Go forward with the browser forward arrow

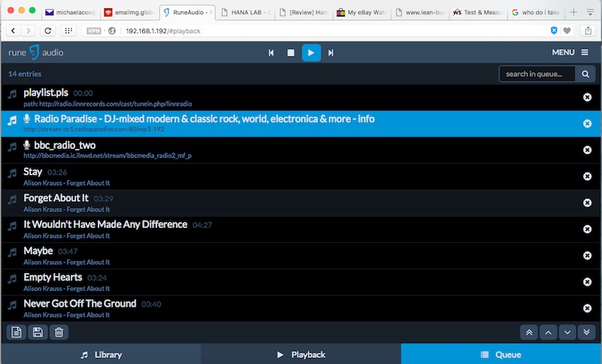(28, 31)
